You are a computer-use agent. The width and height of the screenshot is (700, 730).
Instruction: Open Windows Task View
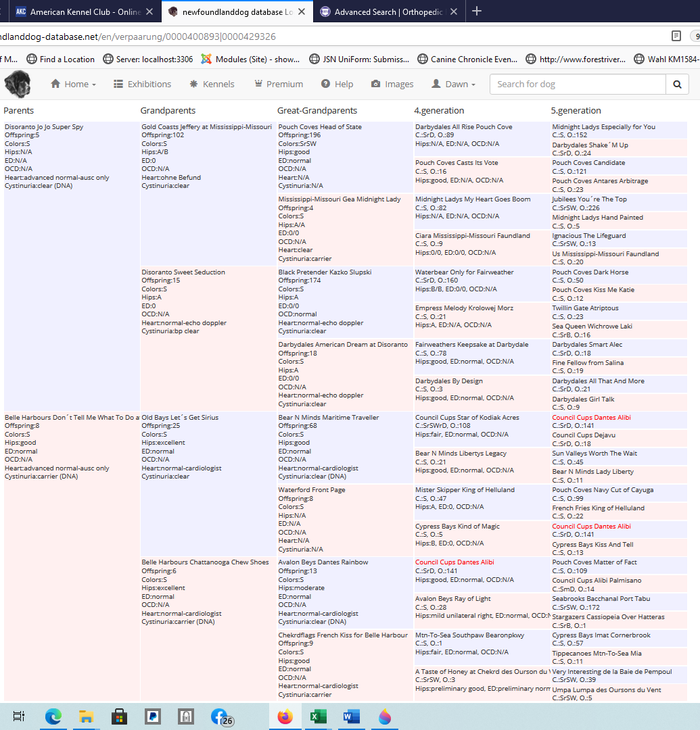19,716
